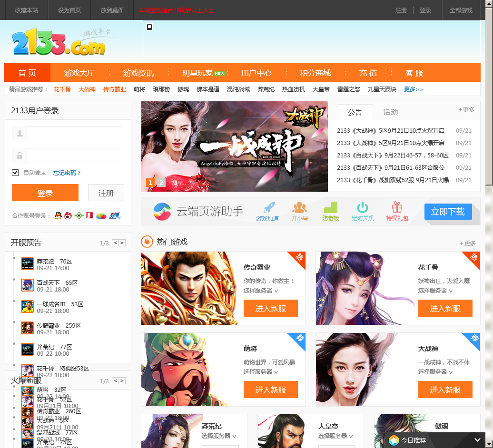Click the orange 登录 button
Viewport: 493px width, 448px height.
(45, 193)
